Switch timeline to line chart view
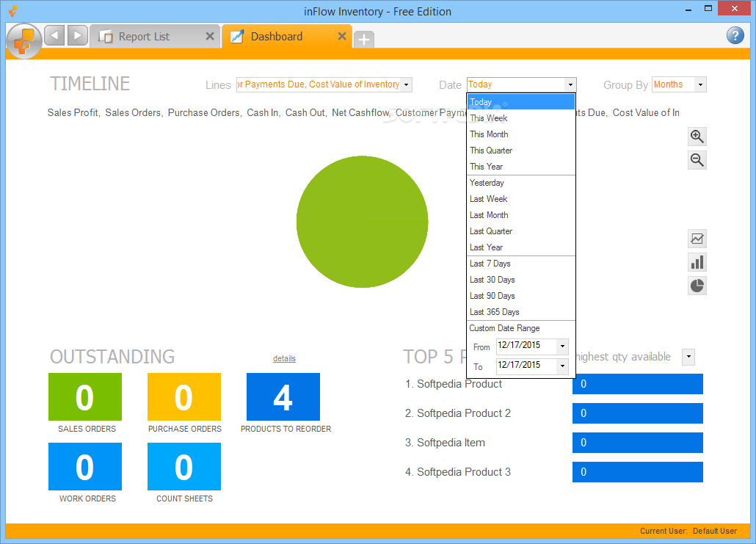The image size is (756, 544). pos(697,239)
